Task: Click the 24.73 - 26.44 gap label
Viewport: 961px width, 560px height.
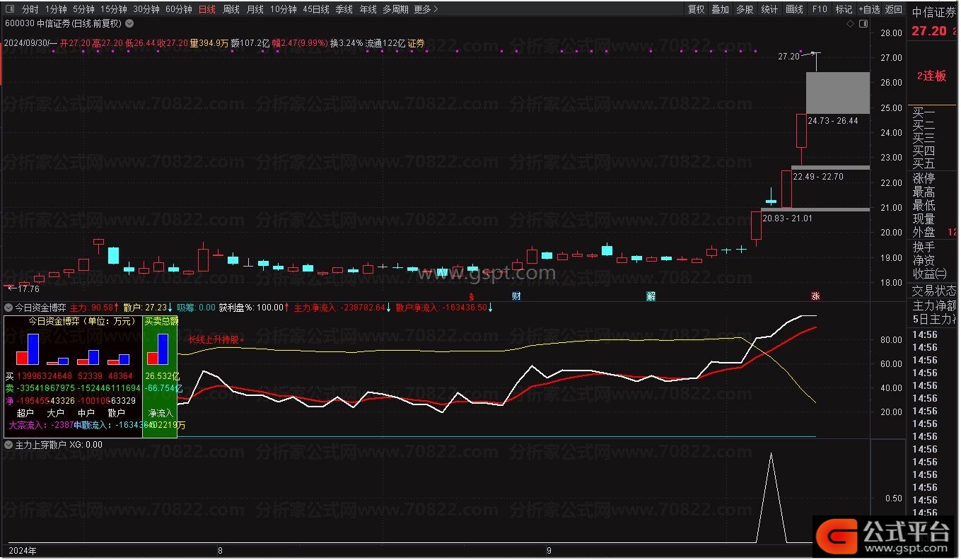Action: coord(833,121)
